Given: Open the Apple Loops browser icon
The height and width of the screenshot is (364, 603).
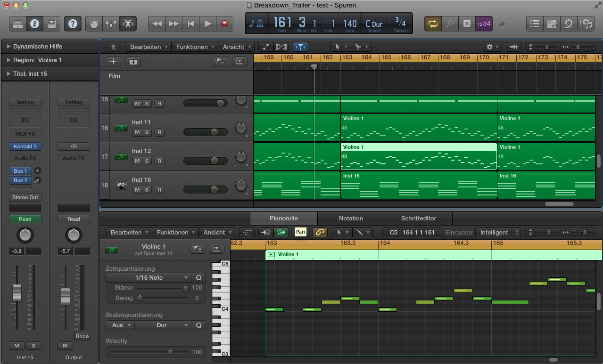Looking at the screenshot, I should tap(569, 24).
